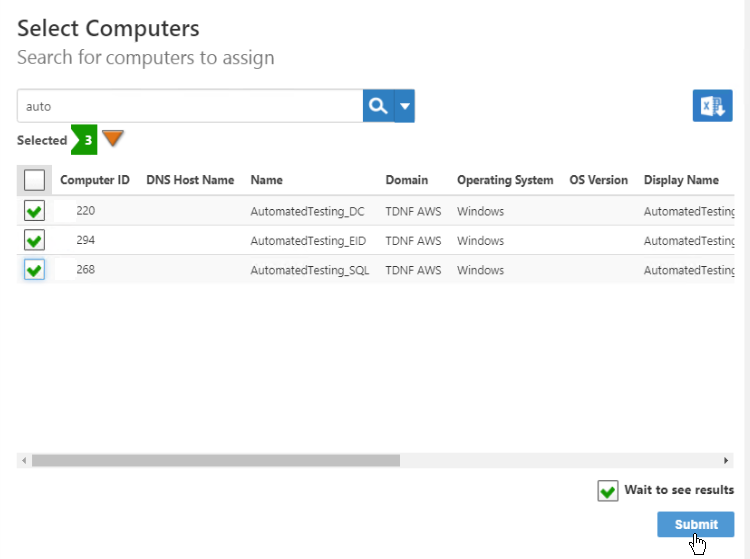Open the search options dropdown arrow

point(405,106)
